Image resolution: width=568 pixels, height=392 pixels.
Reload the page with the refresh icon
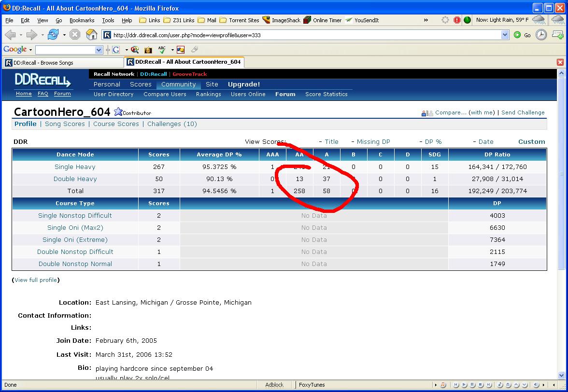click(53, 35)
